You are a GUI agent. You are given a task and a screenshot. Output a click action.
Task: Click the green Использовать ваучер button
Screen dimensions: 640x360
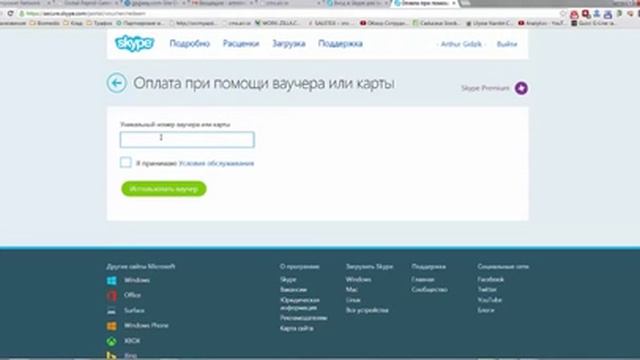(x=164, y=189)
